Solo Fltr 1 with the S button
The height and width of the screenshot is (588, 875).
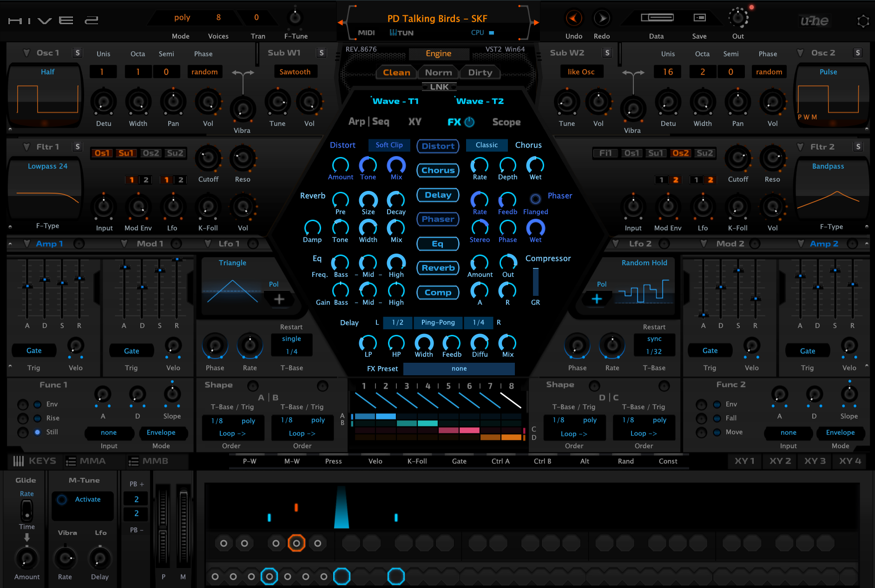tap(77, 147)
